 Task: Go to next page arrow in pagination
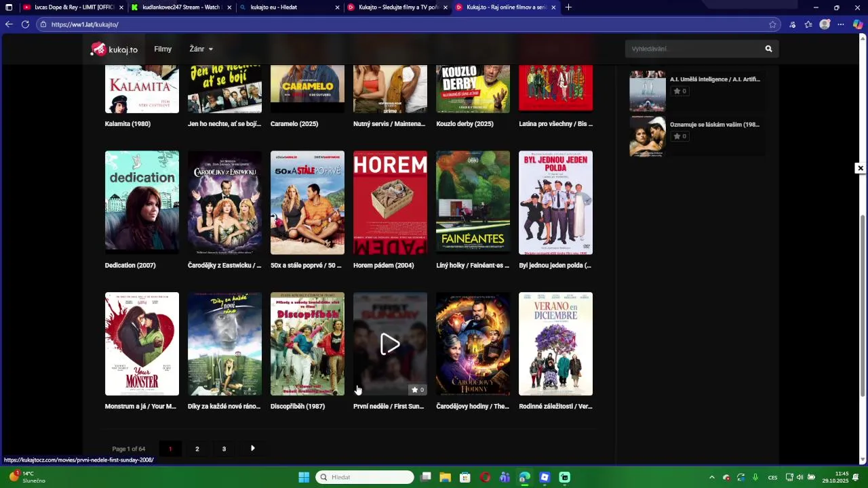pos(252,448)
